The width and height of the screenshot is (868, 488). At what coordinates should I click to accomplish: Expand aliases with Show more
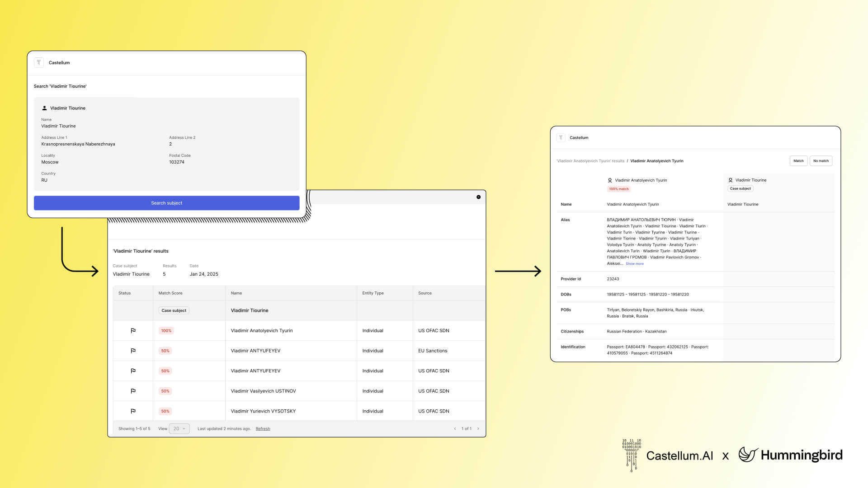[x=635, y=264]
